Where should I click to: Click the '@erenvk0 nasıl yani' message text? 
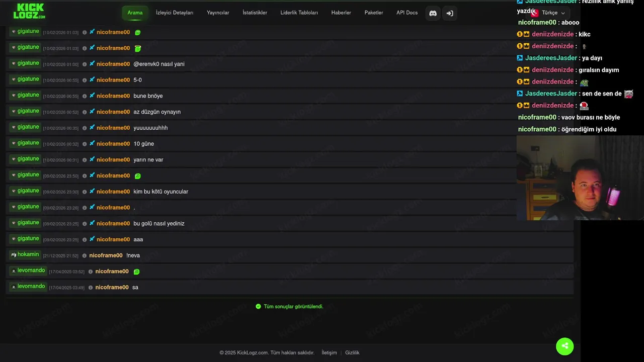tap(159, 64)
